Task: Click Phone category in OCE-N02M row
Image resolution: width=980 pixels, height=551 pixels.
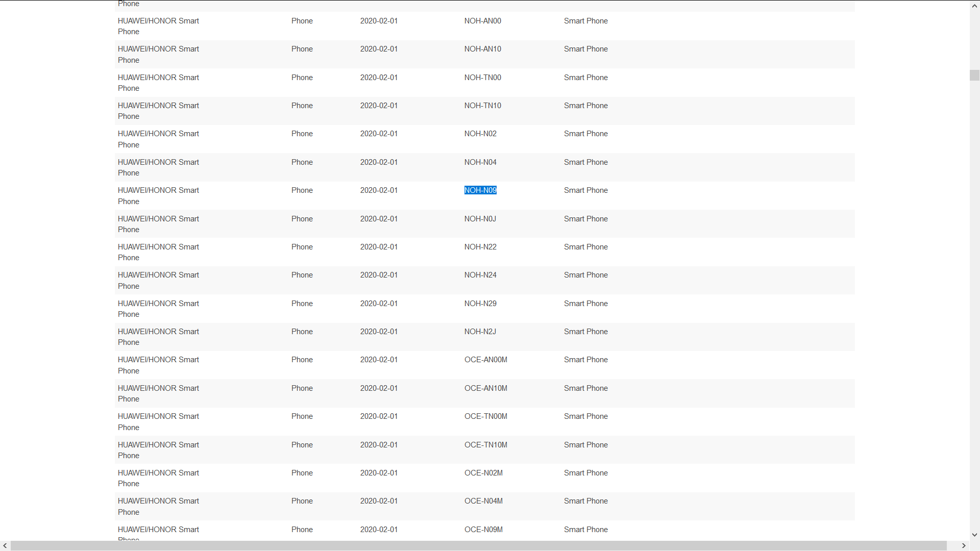Action: [302, 473]
